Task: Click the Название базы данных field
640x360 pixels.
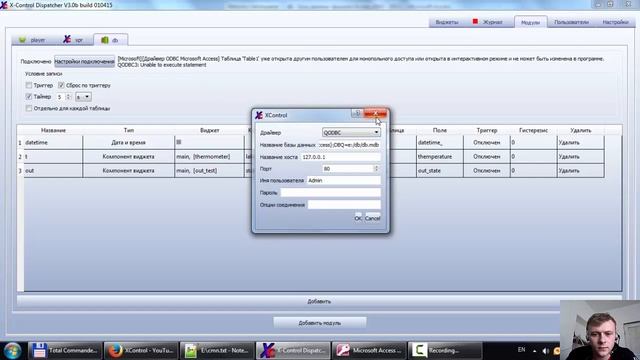Action: pos(349,144)
